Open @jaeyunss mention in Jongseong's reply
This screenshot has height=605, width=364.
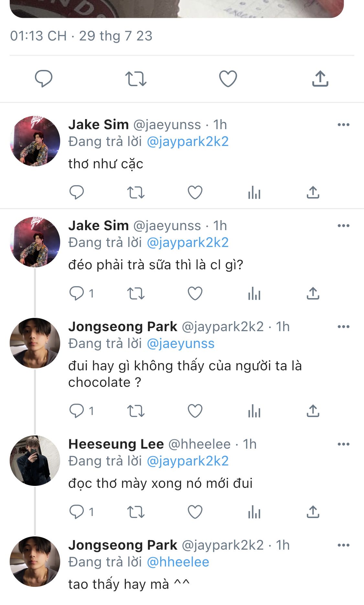[181, 343]
